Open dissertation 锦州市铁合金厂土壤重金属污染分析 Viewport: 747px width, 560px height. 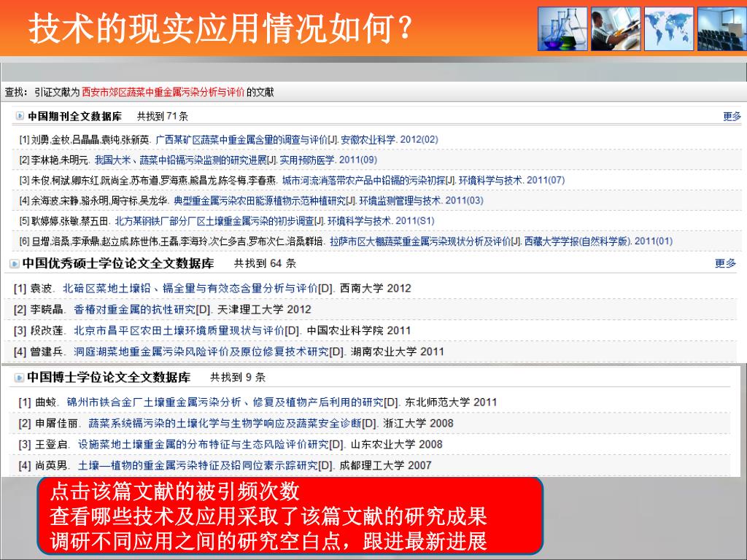225,402
